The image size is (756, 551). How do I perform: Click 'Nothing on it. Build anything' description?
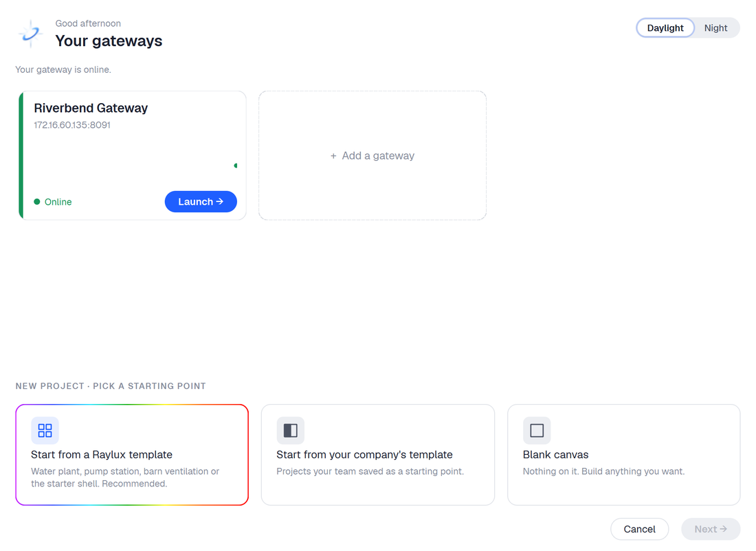point(603,471)
